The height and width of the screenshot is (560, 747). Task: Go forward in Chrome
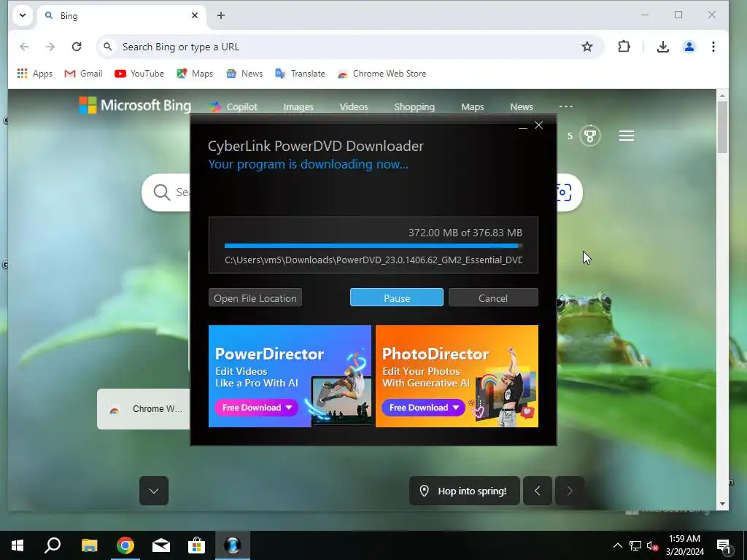point(50,47)
